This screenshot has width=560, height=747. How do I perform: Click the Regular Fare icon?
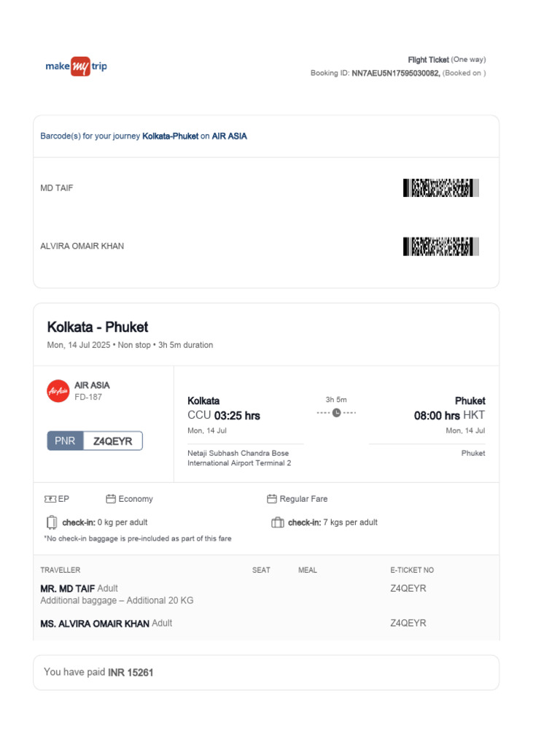272,499
